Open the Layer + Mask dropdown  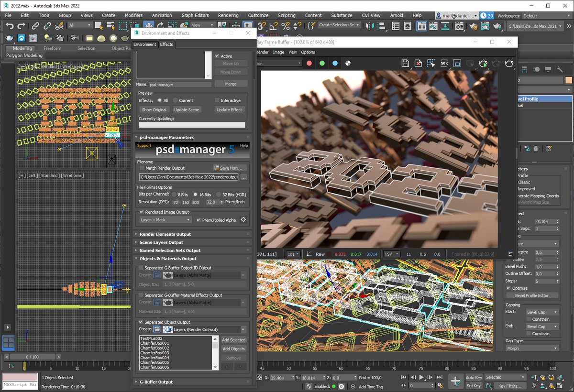pos(165,220)
